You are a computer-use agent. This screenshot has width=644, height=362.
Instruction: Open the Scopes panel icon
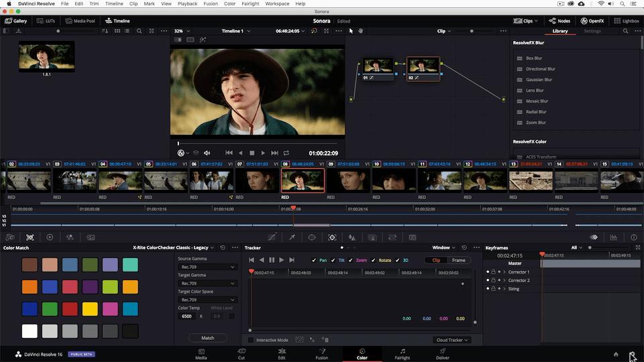614,237
